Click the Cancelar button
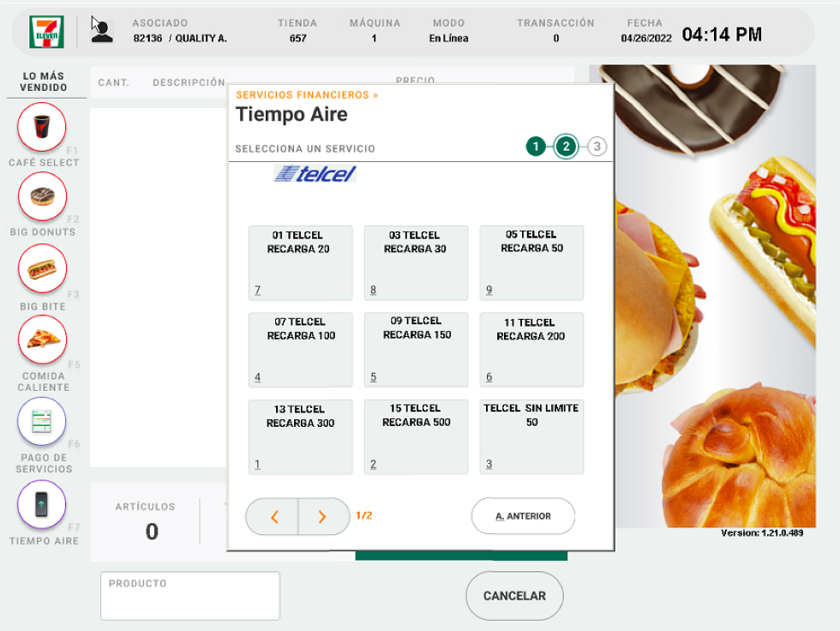 pyautogui.click(x=514, y=596)
